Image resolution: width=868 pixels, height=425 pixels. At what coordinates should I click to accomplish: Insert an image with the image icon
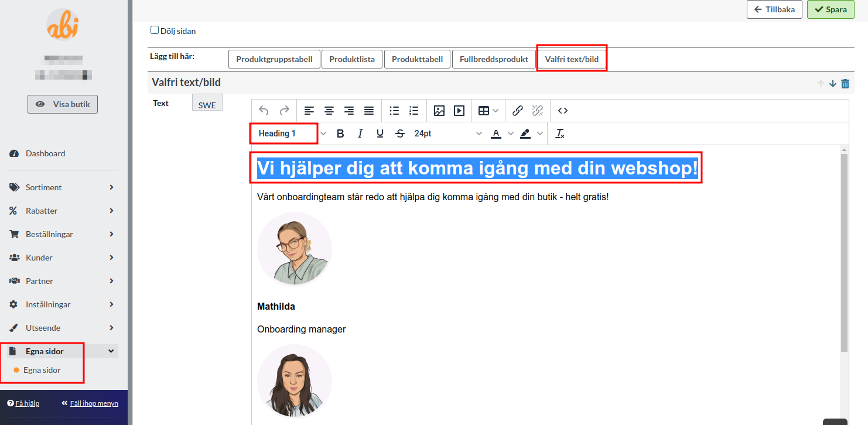coord(439,111)
